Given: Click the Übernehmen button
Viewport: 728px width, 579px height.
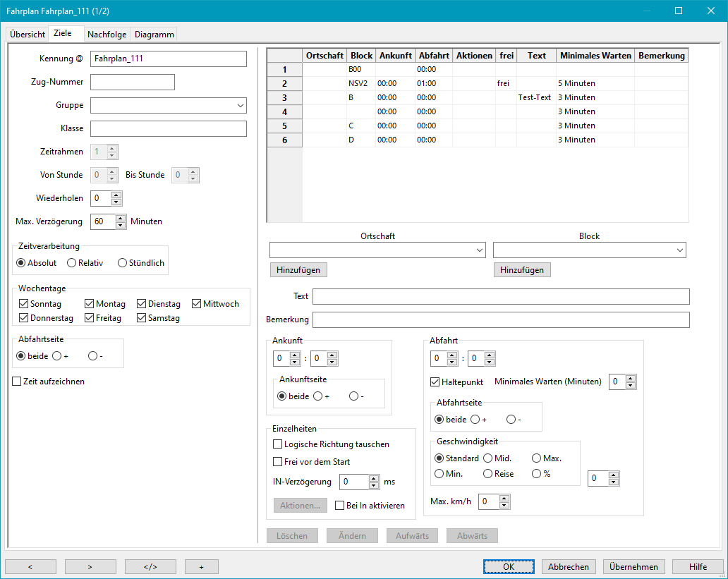Looking at the screenshot, I should (x=633, y=566).
